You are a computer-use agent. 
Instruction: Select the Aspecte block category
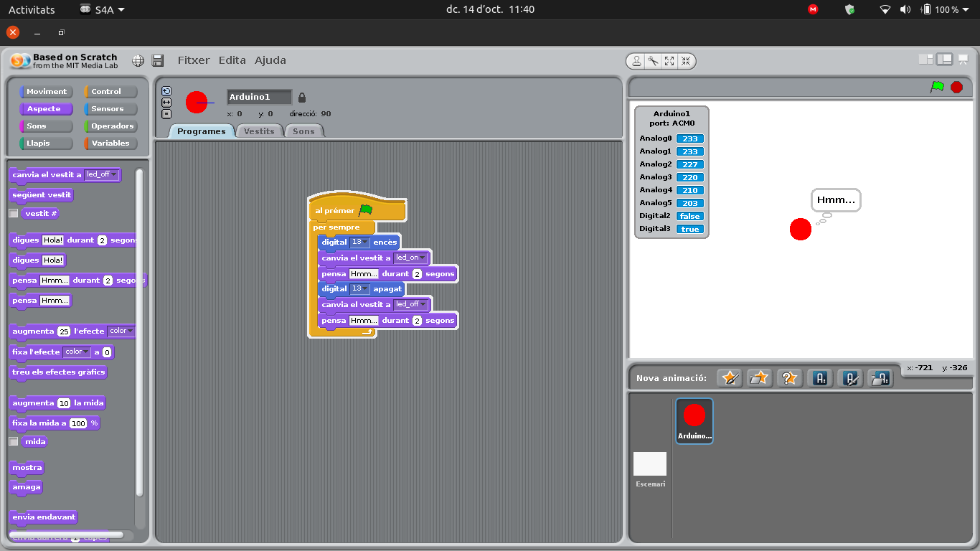pos(47,109)
